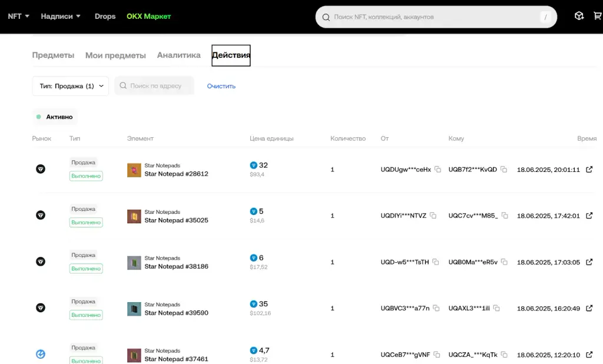Open the NFT dropdown menu
Screen dimensions: 603x364
(x=18, y=16)
